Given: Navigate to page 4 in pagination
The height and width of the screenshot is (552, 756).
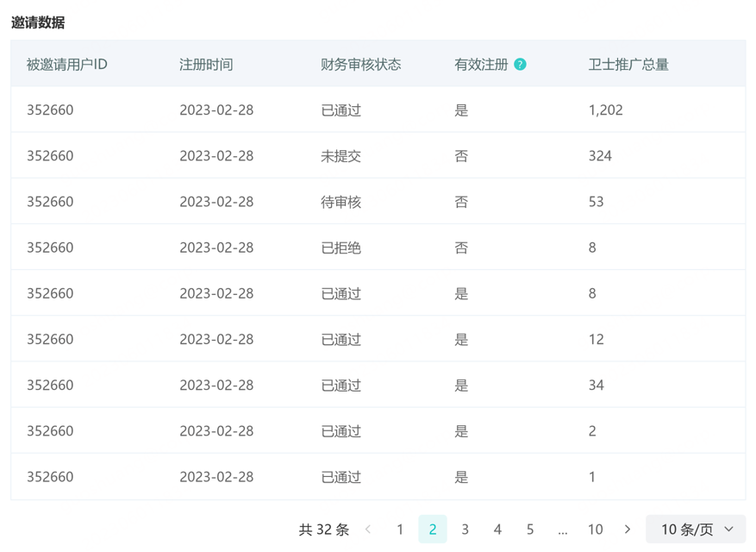Looking at the screenshot, I should pyautogui.click(x=497, y=530).
